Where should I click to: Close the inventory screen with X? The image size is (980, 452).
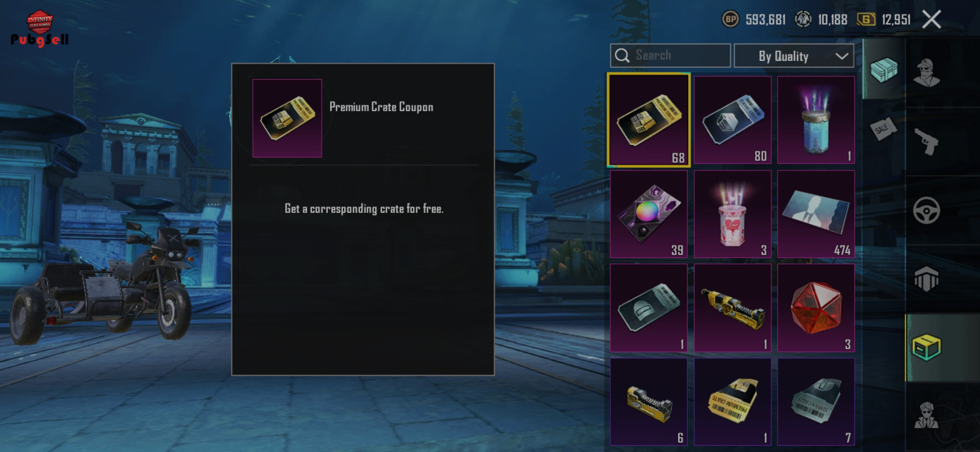tap(932, 19)
